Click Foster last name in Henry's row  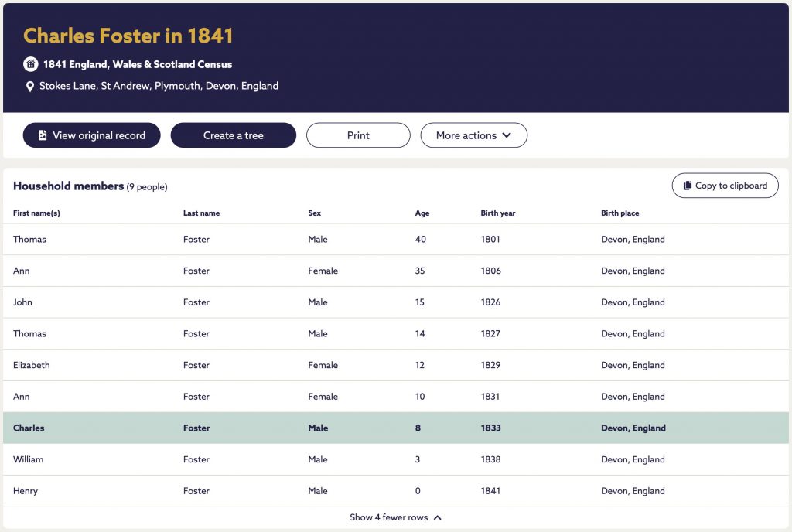coord(196,490)
